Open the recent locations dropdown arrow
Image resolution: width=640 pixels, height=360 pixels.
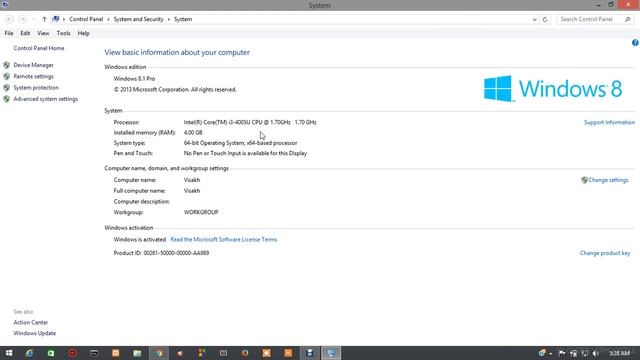(33, 19)
